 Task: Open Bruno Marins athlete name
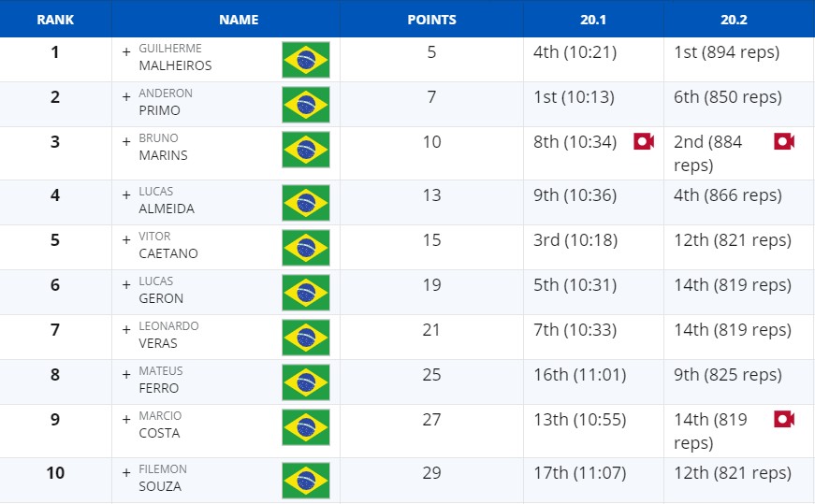pos(163,147)
